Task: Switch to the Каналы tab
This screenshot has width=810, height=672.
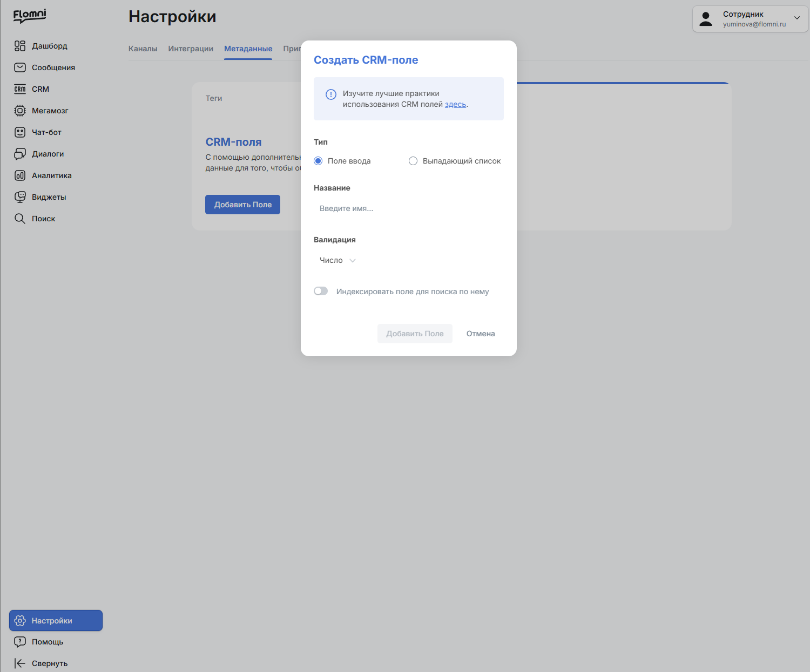Action: pos(143,49)
